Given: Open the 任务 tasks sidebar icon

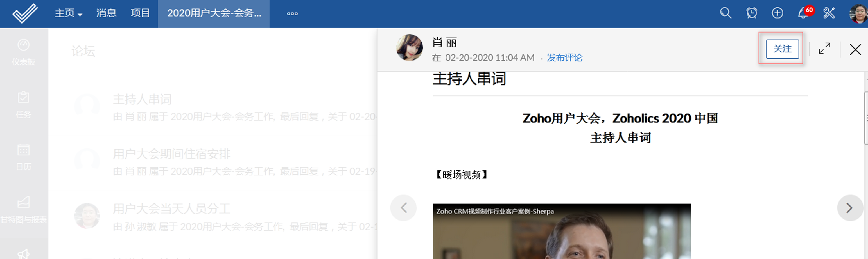Looking at the screenshot, I should click(x=24, y=105).
